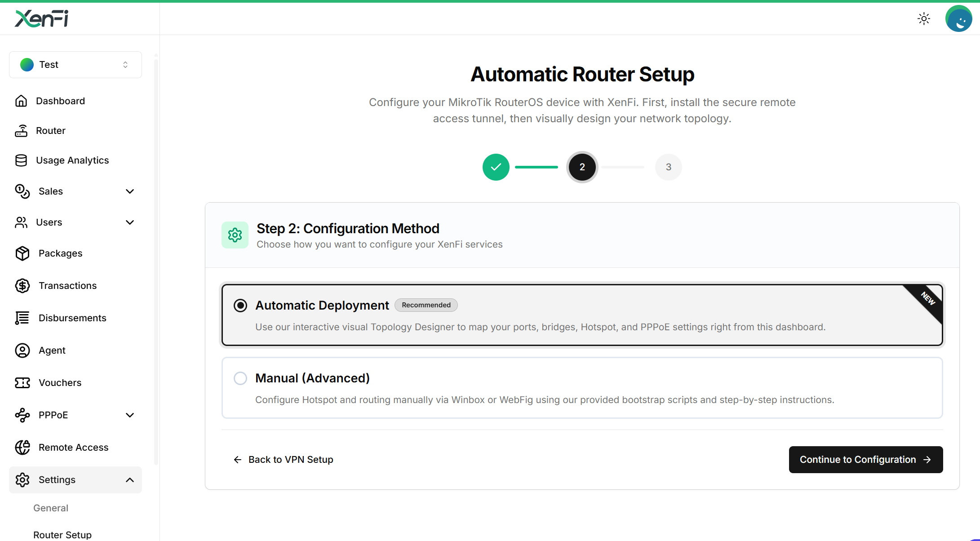Click Continue to Configuration button
980x541 pixels.
865,460
